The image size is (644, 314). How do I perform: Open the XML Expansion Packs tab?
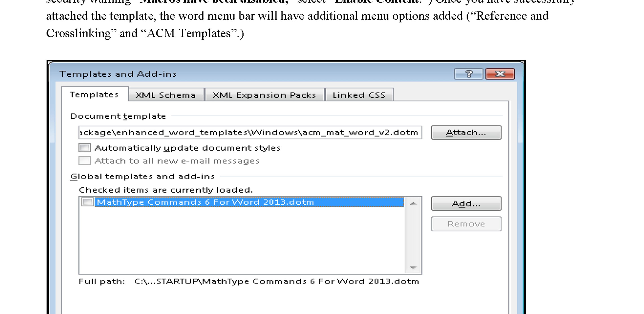[264, 95]
